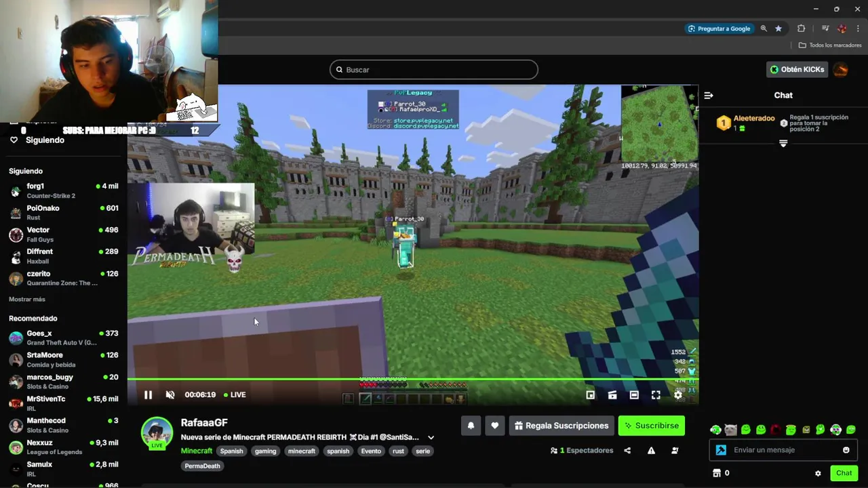Viewport: 868px width, 488px height.
Task: Open video player settings gear
Action: pos(677,394)
